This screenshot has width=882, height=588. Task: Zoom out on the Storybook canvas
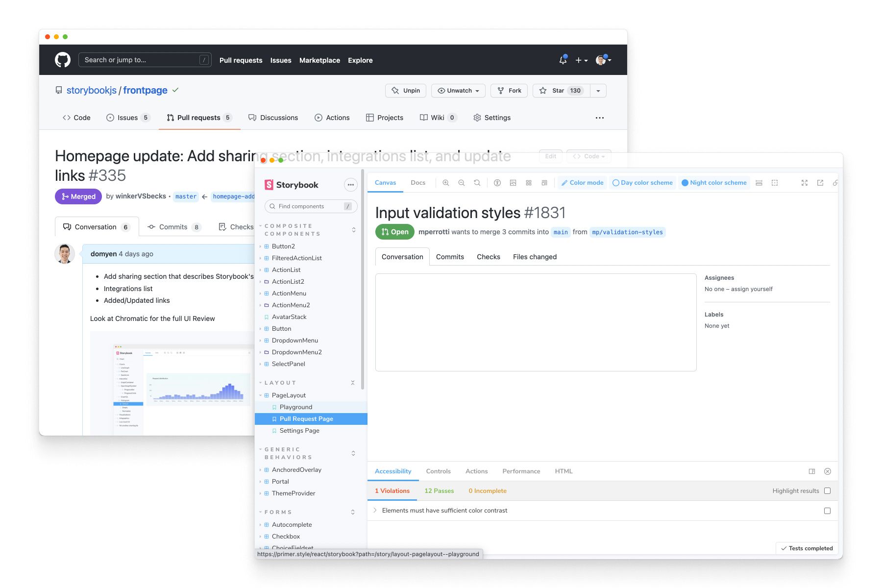(462, 183)
